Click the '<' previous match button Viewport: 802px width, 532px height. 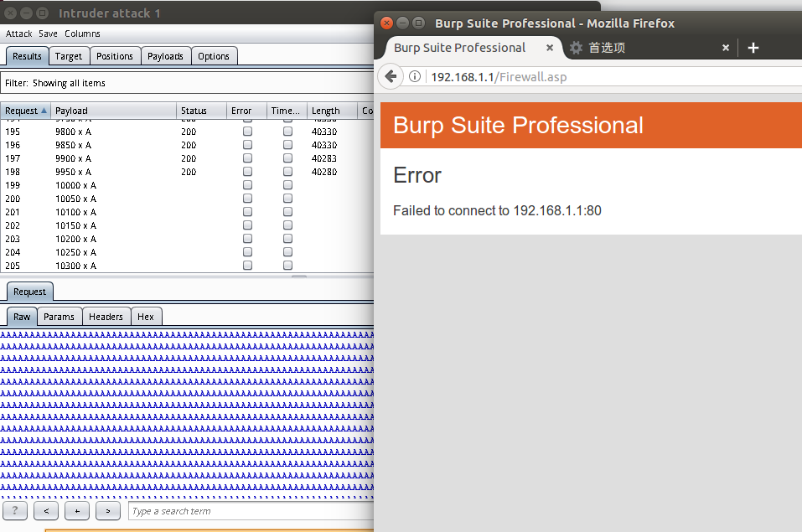coord(46,510)
